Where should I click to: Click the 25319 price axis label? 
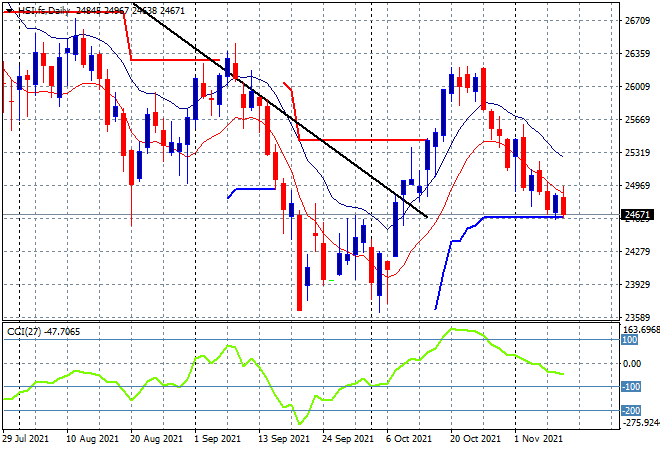[x=637, y=152]
